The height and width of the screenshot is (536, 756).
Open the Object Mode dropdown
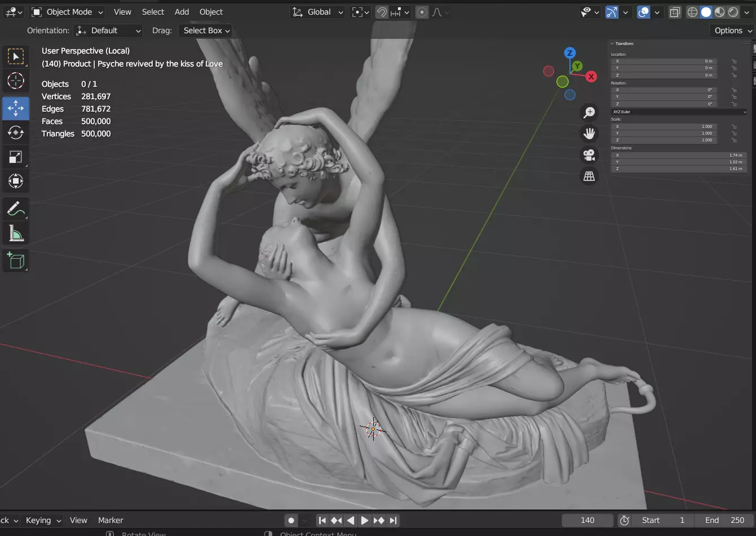[x=67, y=12]
